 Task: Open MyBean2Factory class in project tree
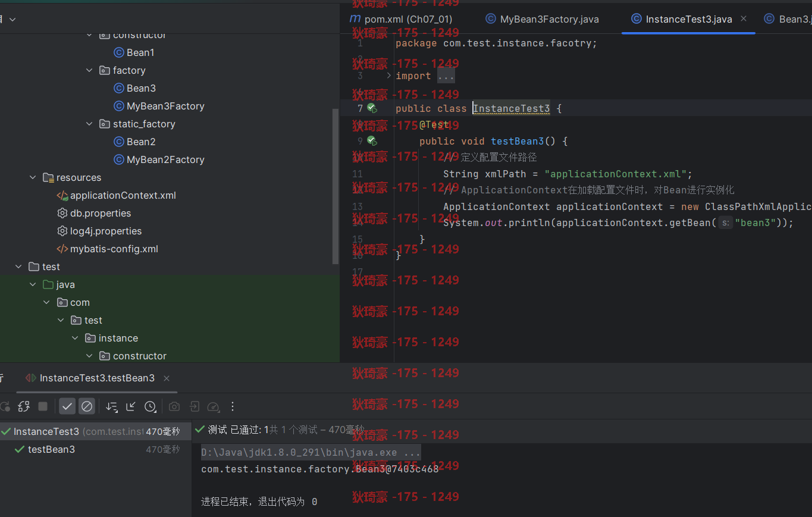click(x=159, y=159)
